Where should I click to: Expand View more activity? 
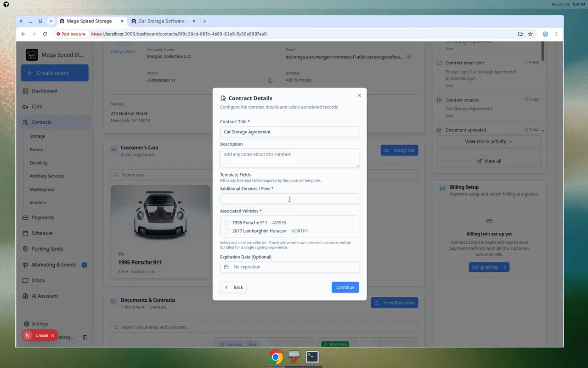[x=489, y=142]
